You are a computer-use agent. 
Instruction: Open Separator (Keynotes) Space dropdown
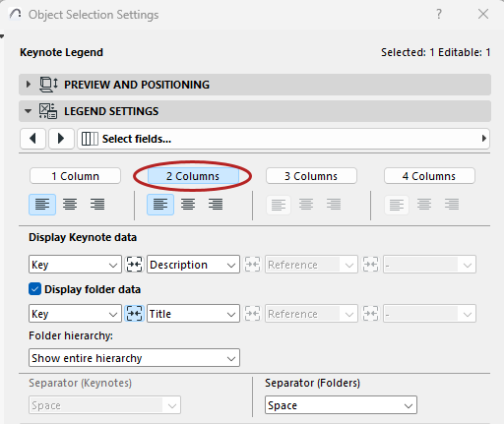[104, 405]
